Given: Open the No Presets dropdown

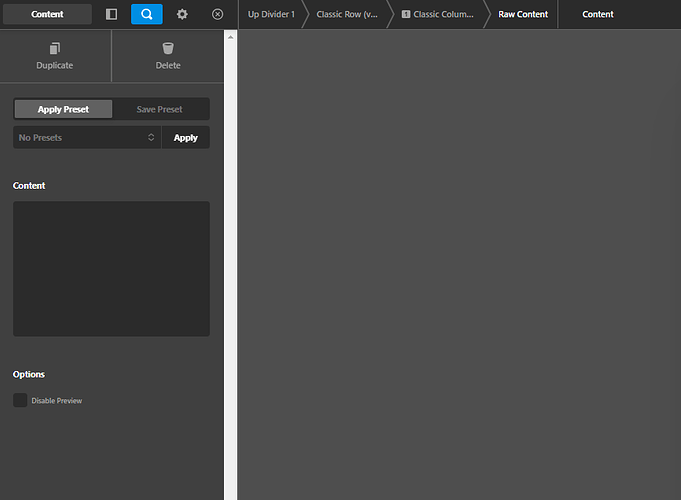Looking at the screenshot, I should (87, 137).
